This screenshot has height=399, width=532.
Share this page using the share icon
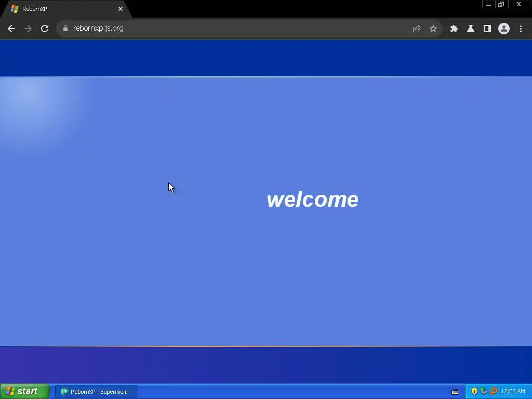point(416,29)
